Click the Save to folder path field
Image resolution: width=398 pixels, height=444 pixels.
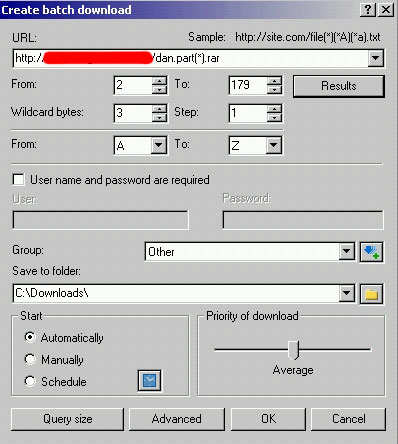pos(176,293)
